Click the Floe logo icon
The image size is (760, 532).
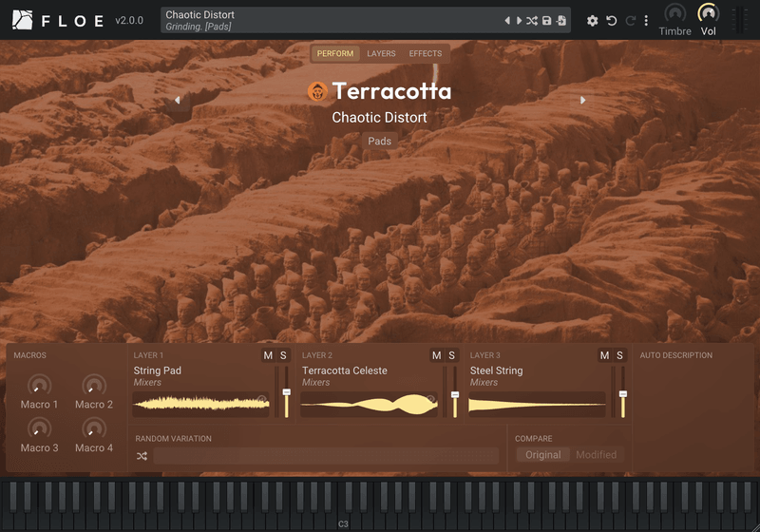pos(22,20)
